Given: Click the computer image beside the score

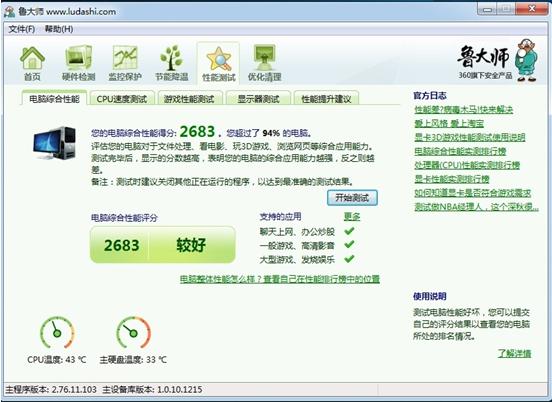Looking at the screenshot, I should click(x=54, y=143).
